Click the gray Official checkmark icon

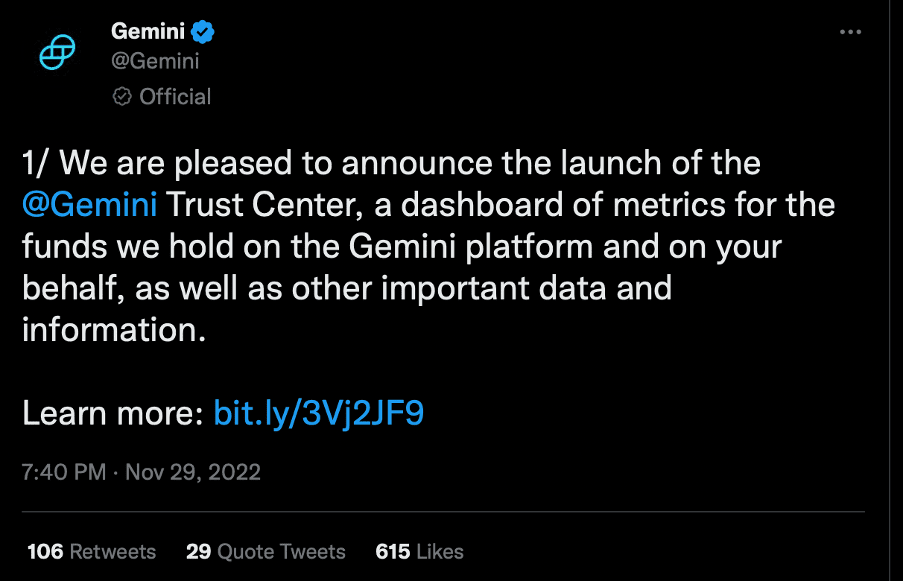[122, 96]
